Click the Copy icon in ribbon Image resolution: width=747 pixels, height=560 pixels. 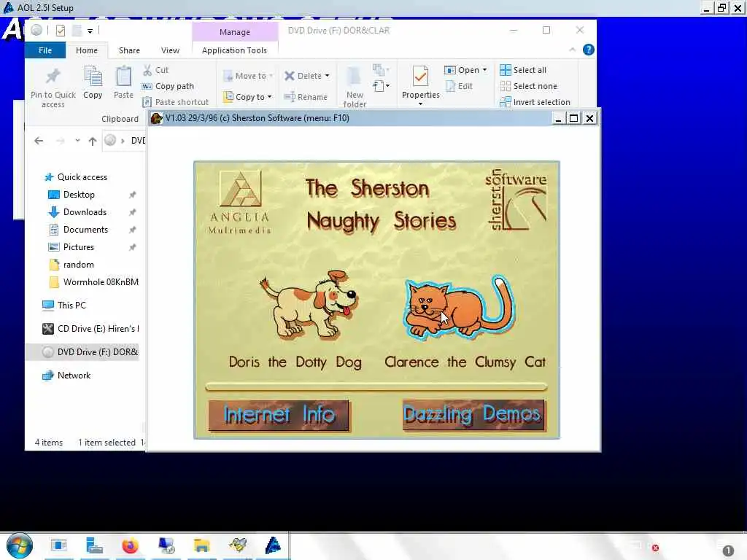tap(93, 77)
